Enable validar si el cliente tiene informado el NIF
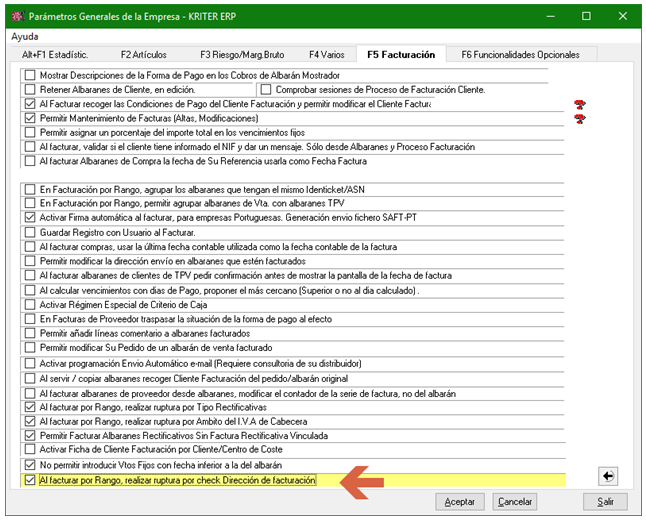Screen dimensions: 646x520 point(30,147)
